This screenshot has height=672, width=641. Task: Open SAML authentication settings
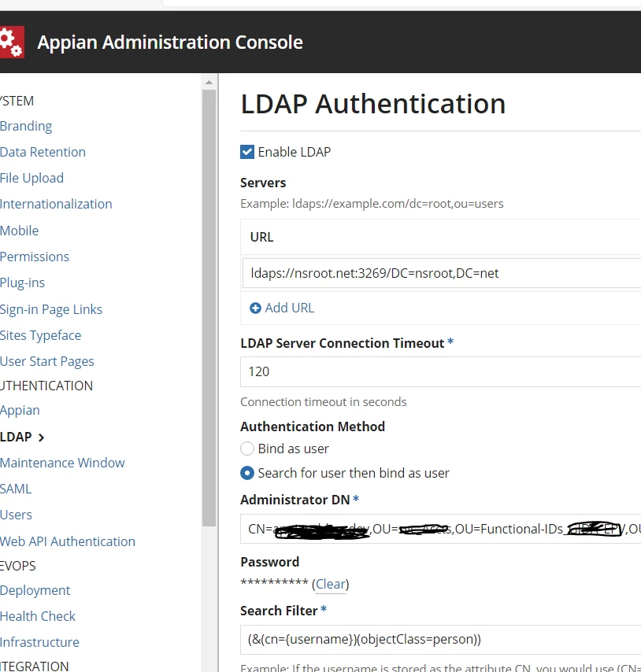(x=16, y=489)
